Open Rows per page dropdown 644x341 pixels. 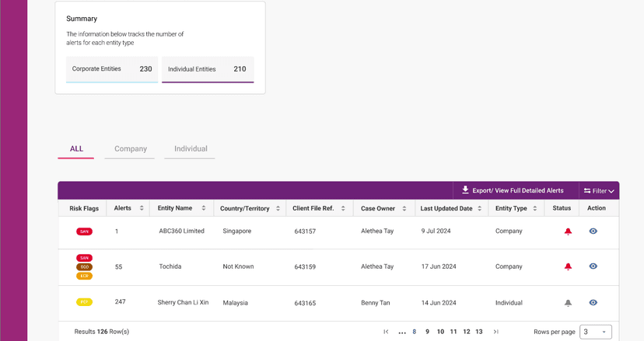pos(596,332)
